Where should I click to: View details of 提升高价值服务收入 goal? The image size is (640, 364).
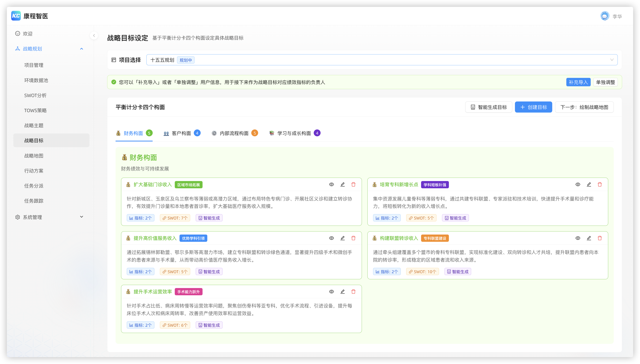[331, 238]
